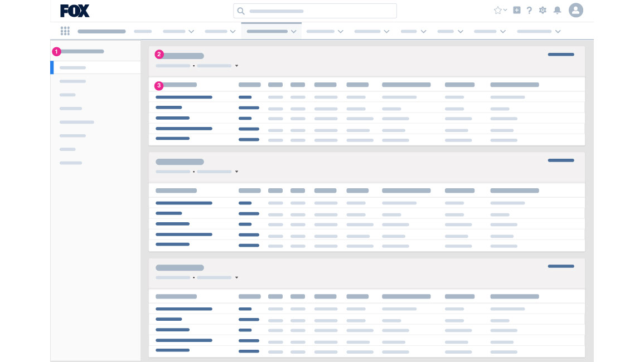The width and height of the screenshot is (644, 362).
Task: Click the search magnifier icon
Action: (x=241, y=11)
